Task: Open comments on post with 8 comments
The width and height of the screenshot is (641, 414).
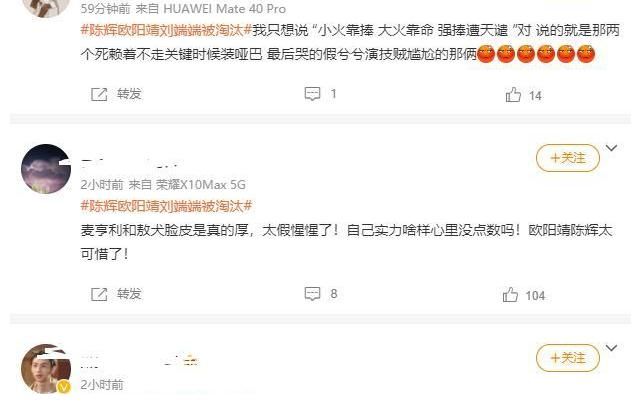Action: pyautogui.click(x=312, y=293)
